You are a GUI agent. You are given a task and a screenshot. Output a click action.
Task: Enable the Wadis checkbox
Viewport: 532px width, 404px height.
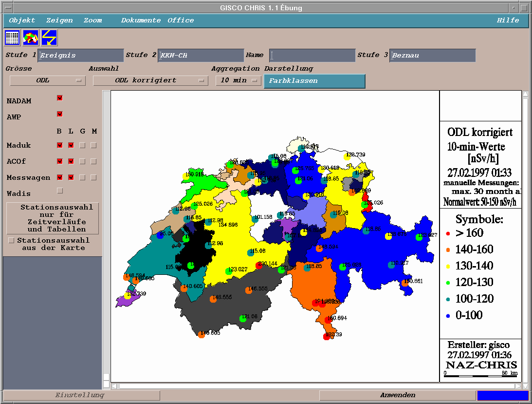click(x=60, y=191)
